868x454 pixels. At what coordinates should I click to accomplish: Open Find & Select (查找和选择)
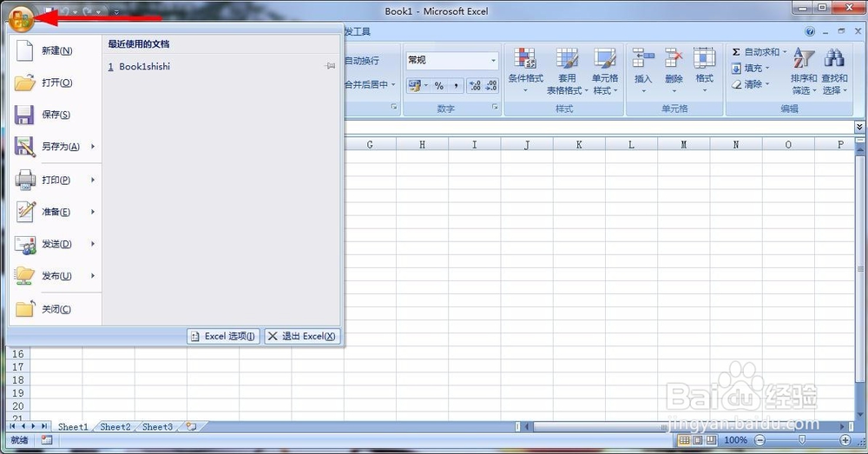coord(834,71)
